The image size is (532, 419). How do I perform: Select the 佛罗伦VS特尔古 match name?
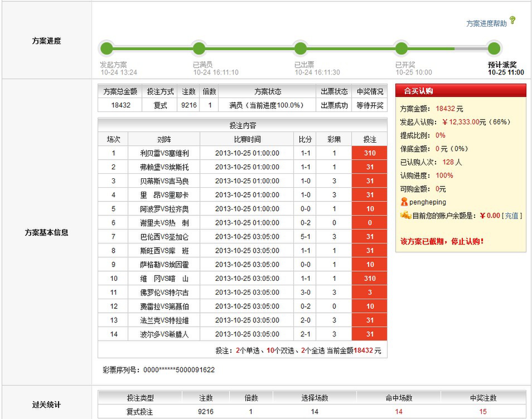tap(164, 293)
